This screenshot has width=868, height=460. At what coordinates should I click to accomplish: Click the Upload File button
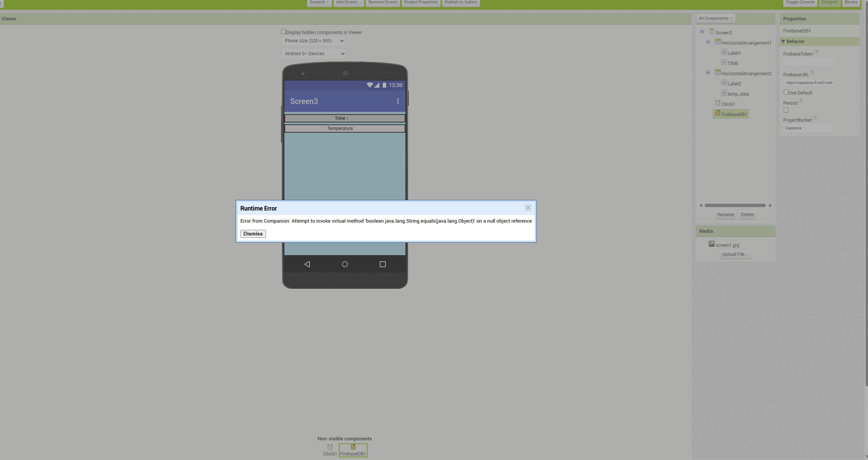point(735,254)
